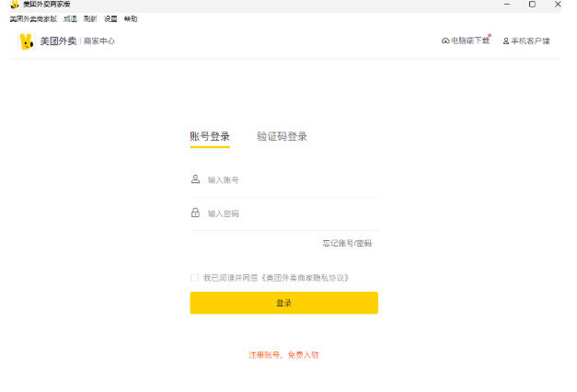Maximize the 美团外卖商家版 window
Image resolution: width=577 pixels, height=392 pixels.
[532, 4]
